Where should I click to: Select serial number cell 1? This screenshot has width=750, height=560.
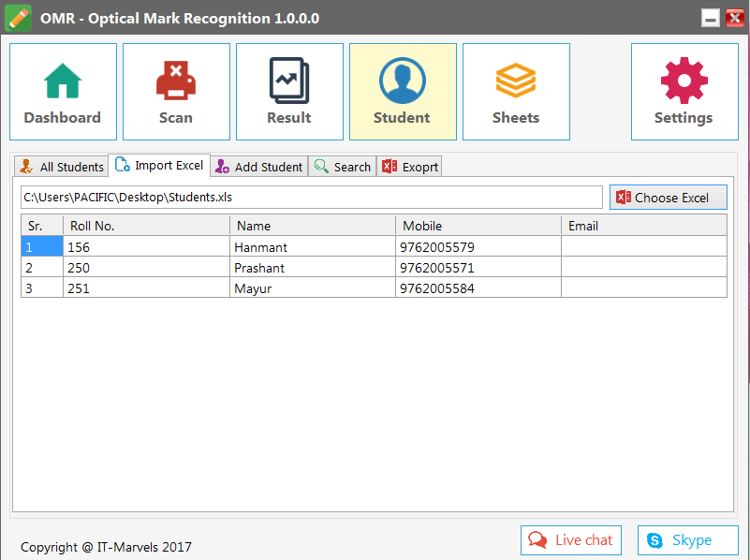click(42, 246)
